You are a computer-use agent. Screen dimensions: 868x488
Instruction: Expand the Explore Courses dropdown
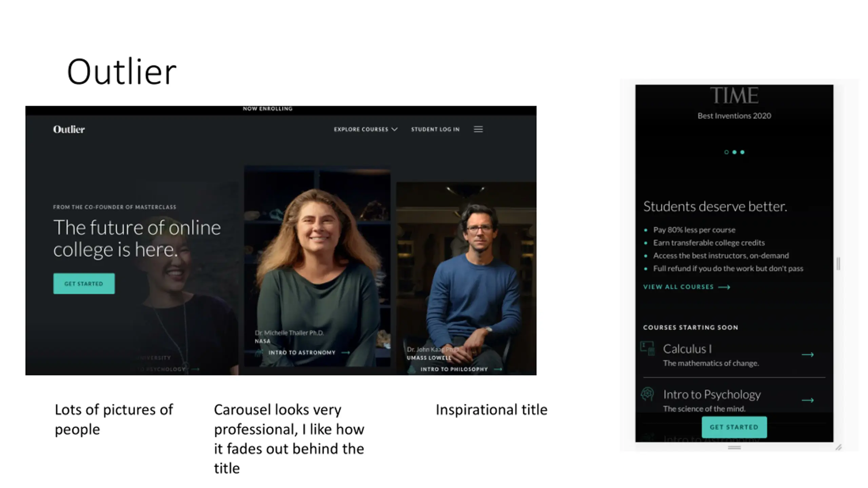[366, 129]
